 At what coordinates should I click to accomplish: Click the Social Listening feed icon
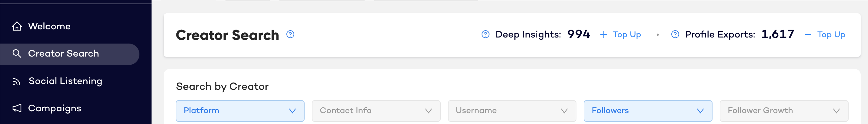(x=16, y=82)
